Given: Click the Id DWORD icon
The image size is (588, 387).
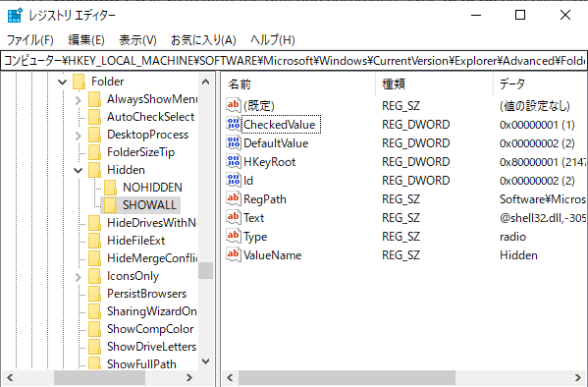Looking at the screenshot, I should 234,180.
